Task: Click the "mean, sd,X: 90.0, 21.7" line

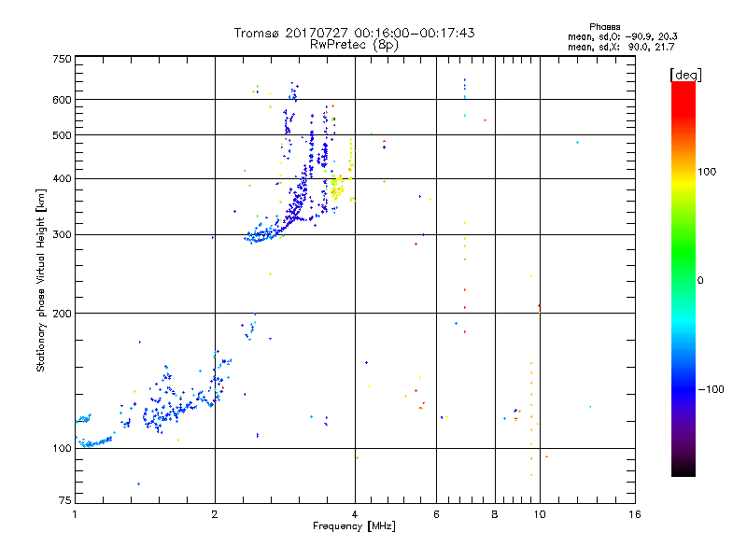Action: pyautogui.click(x=621, y=47)
